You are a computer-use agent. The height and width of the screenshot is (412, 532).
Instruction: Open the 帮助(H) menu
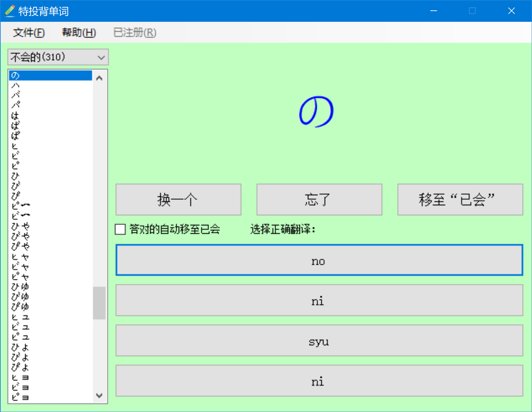tap(79, 33)
